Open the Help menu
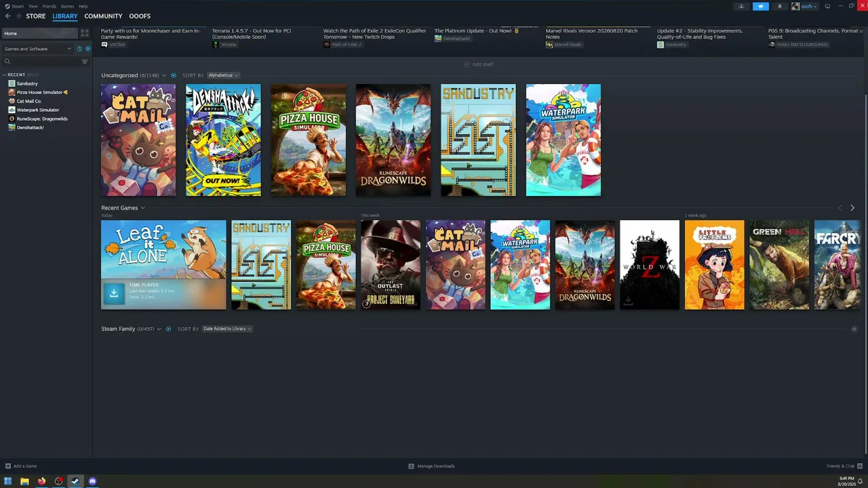This screenshot has width=868, height=488. 83,6
